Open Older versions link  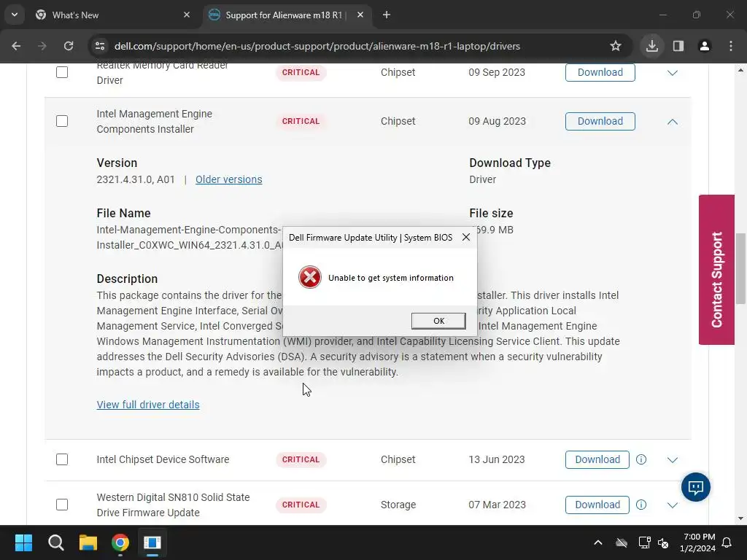(x=228, y=179)
